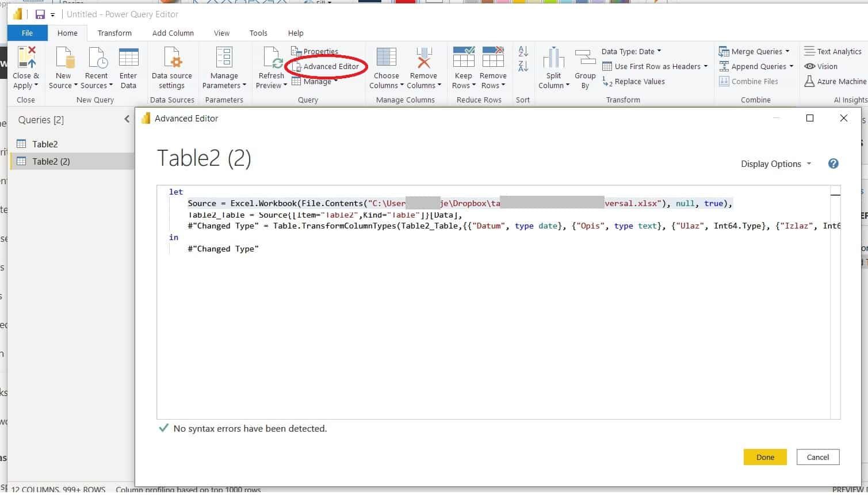
Task: Click the Vision AI insight
Action: 821,66
